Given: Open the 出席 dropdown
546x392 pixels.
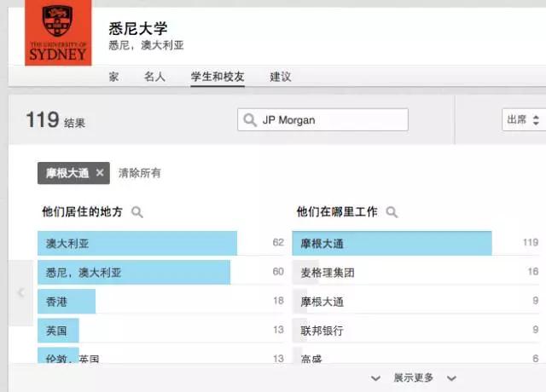Looking at the screenshot, I should click(522, 120).
